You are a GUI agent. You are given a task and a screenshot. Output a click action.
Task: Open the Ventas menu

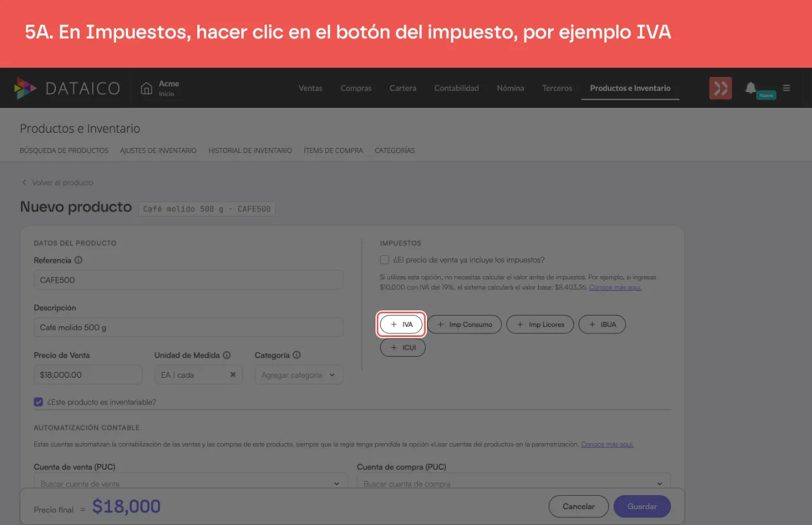pyautogui.click(x=311, y=88)
